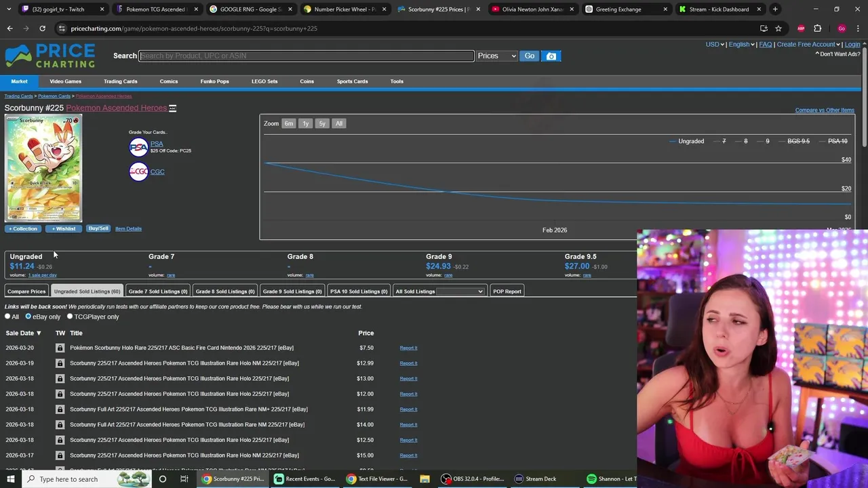The height and width of the screenshot is (488, 868).
Task: Go back in the browser
Action: click(9, 28)
